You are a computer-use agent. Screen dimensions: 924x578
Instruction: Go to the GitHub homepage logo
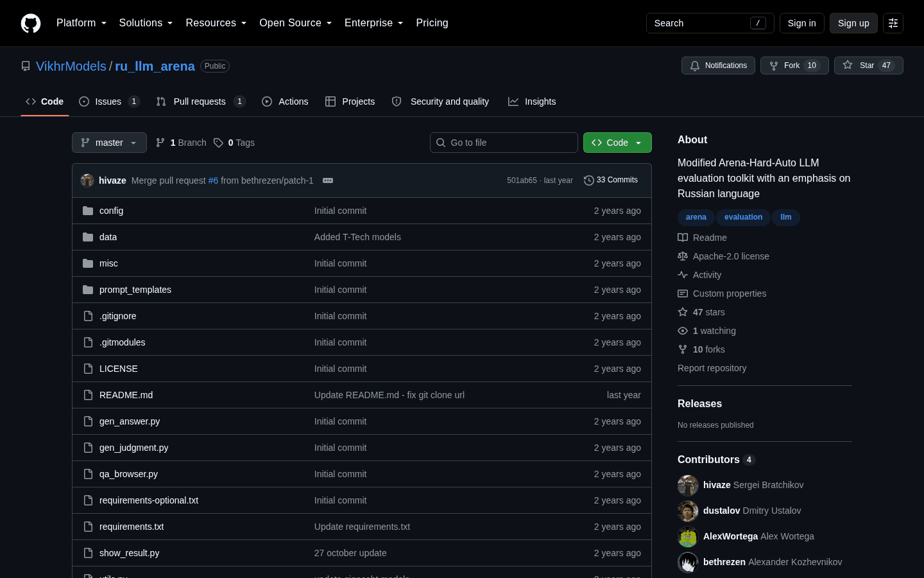click(x=31, y=23)
